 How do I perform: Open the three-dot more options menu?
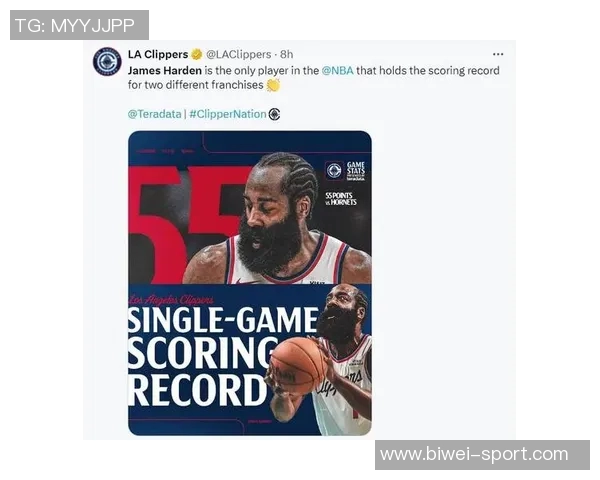tap(497, 54)
